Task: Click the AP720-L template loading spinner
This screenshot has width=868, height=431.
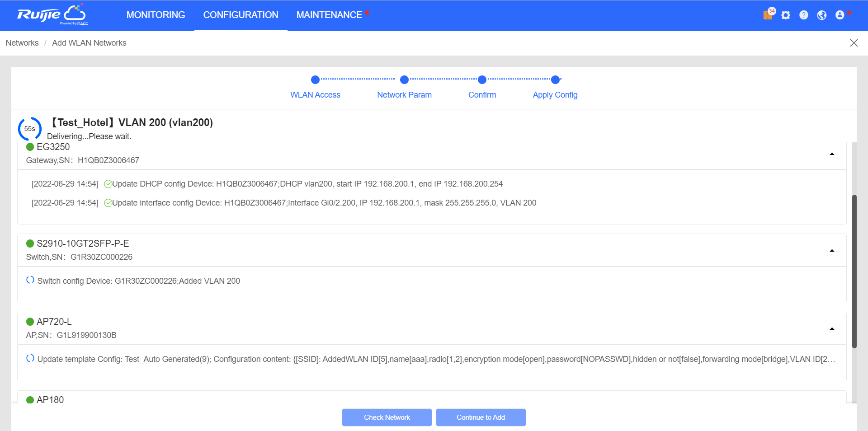Action: [x=30, y=358]
